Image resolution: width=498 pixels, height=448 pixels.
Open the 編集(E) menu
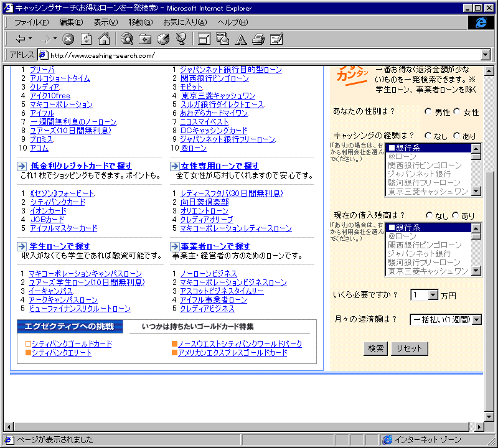[x=71, y=22]
